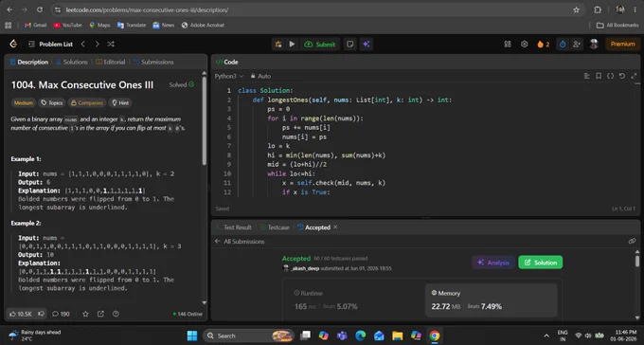Like the problem thumbs-up 10.5K
This screenshot has height=345, width=644.
point(21,314)
